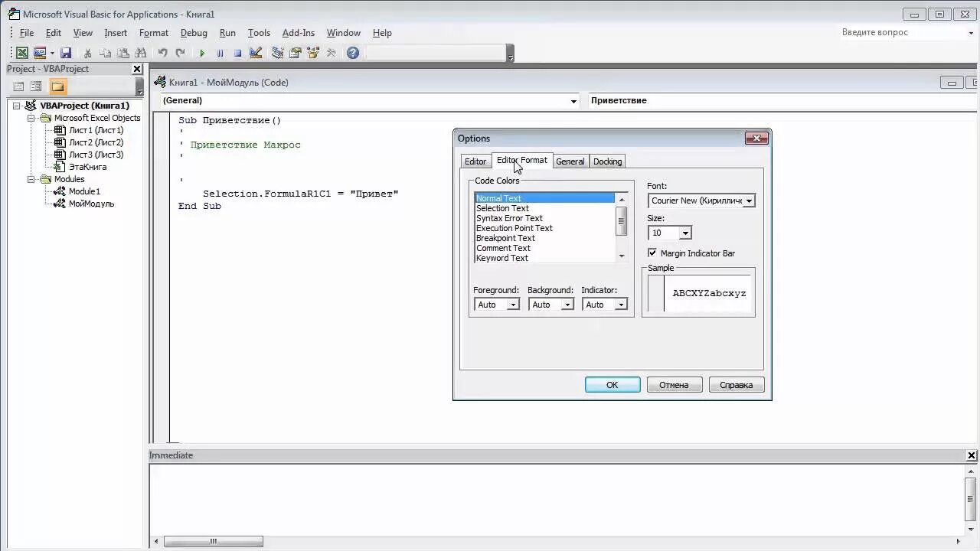This screenshot has width=980, height=551.
Task: Open the Debug menu
Action: pos(194,33)
